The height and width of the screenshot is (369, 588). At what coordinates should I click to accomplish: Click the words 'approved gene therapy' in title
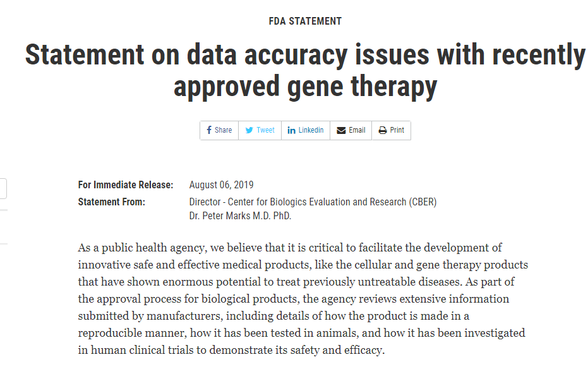pos(305,86)
